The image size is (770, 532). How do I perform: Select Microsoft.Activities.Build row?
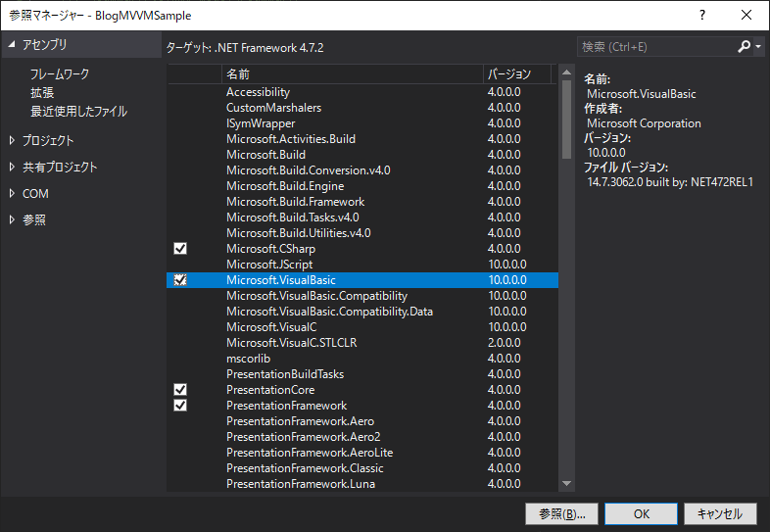pos(362,139)
